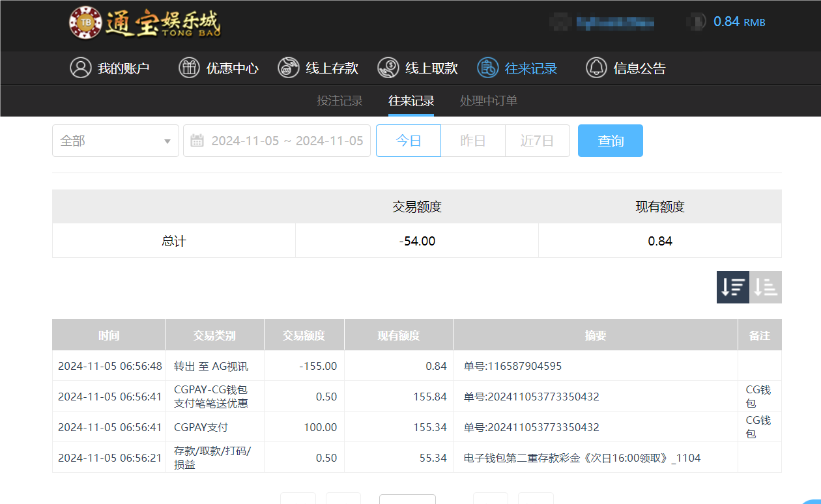Open the 处理中订单 tab
Viewport: 821px width, 504px height.
488,101
